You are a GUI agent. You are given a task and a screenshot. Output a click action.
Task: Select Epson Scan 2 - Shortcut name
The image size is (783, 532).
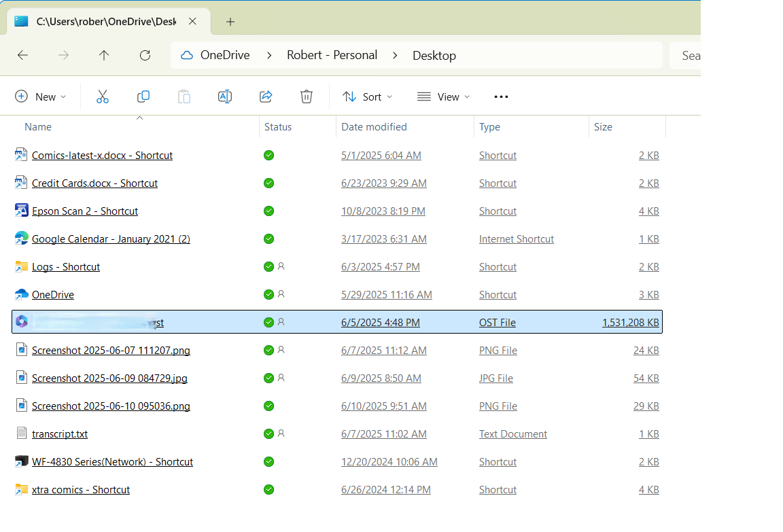pyautogui.click(x=85, y=211)
